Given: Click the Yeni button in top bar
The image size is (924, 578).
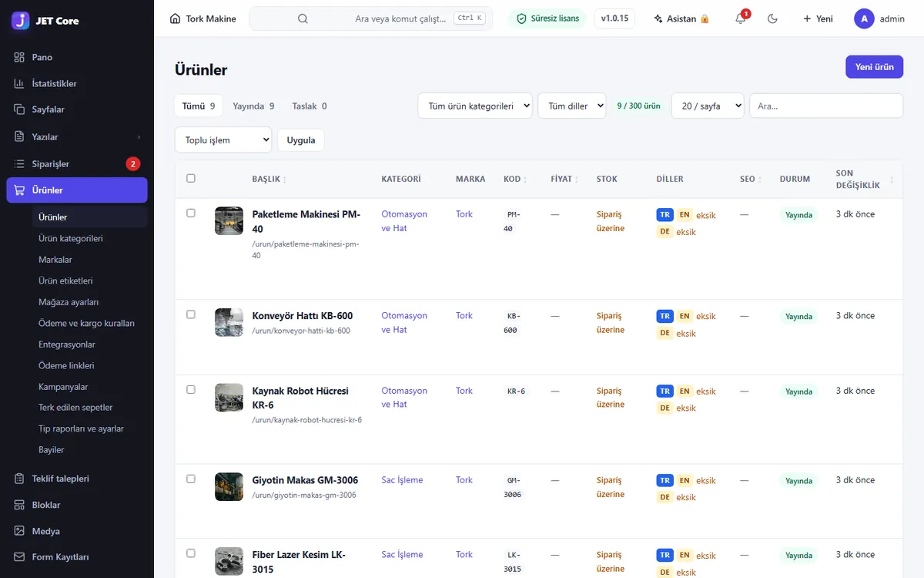Looking at the screenshot, I should (818, 18).
